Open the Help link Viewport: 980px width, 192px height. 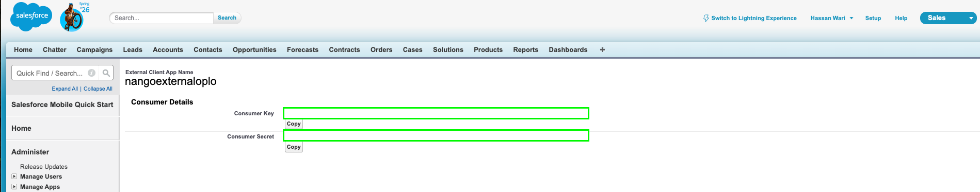tap(901, 18)
